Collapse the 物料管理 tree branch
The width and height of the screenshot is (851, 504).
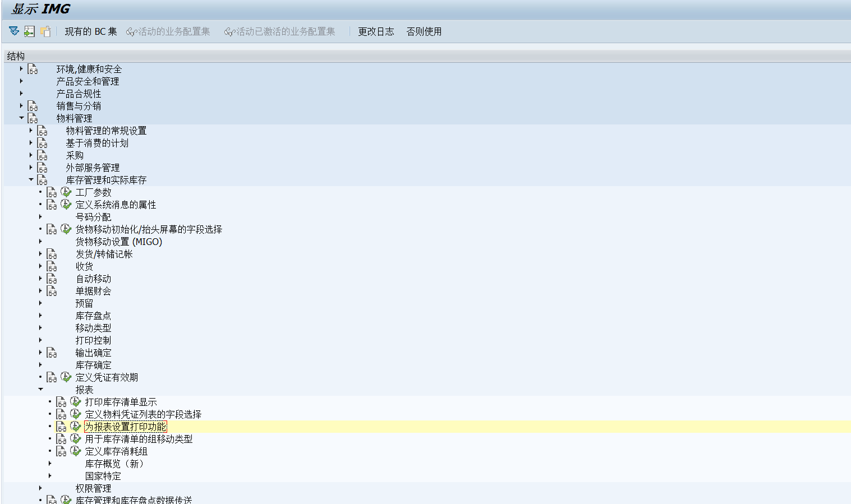(21, 118)
